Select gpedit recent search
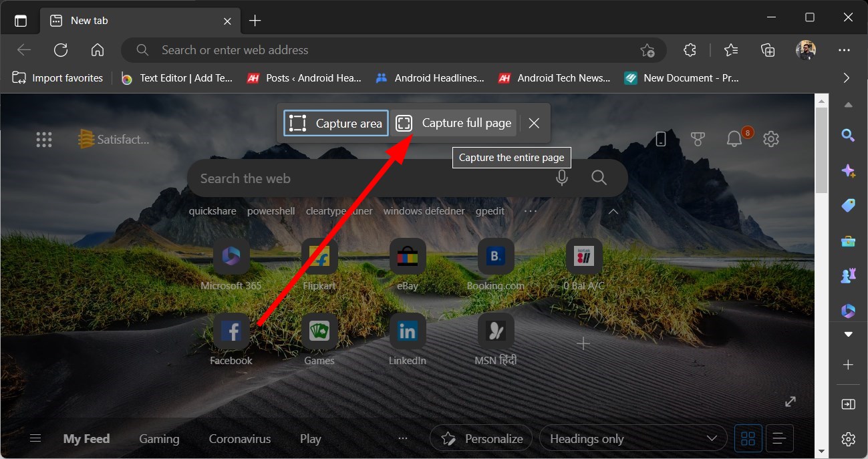 [490, 211]
